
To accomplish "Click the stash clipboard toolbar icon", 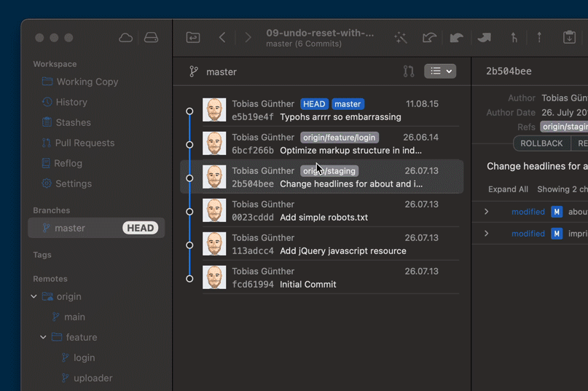I will pyautogui.click(x=569, y=38).
